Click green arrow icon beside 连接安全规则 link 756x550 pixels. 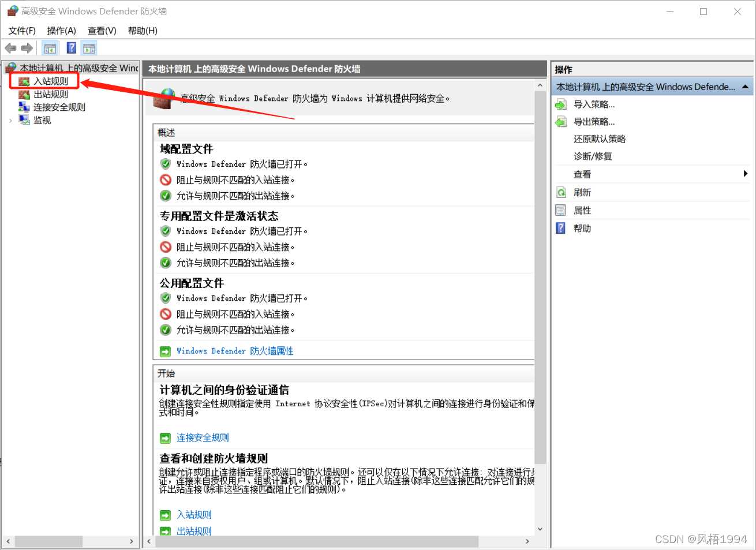click(166, 438)
